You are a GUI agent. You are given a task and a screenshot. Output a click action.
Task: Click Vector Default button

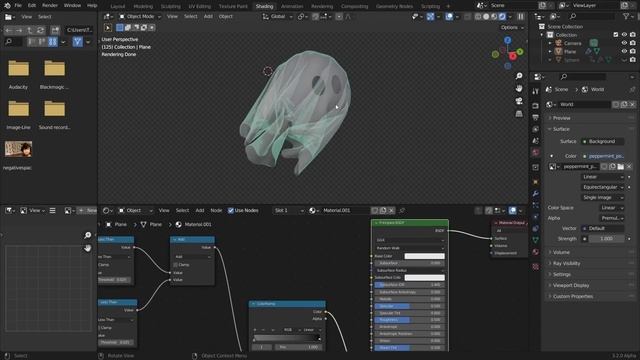pos(603,228)
